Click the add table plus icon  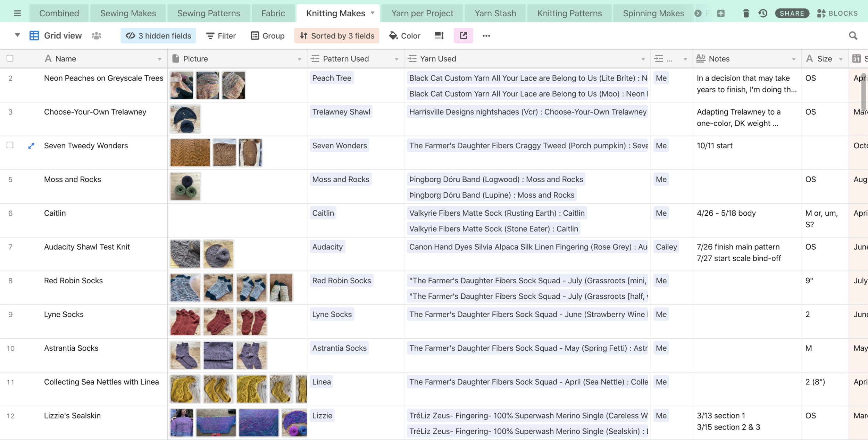pyautogui.click(x=721, y=13)
